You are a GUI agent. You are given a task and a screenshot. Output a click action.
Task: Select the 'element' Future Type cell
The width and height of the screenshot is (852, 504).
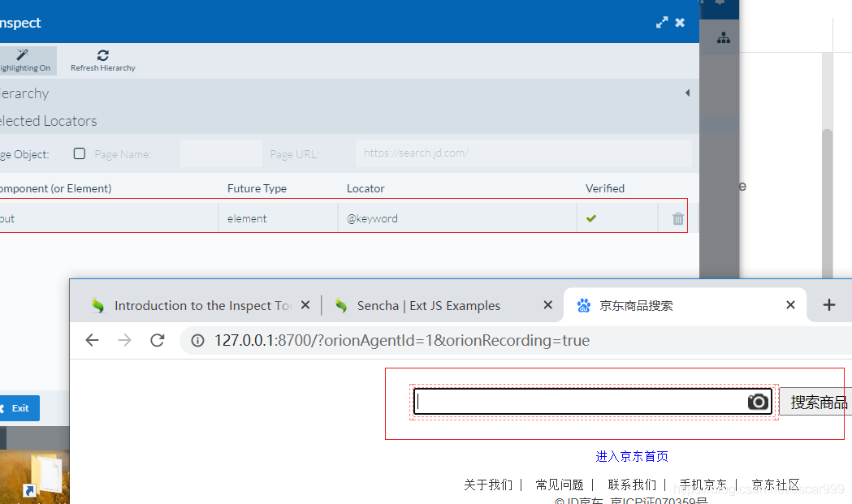click(279, 218)
